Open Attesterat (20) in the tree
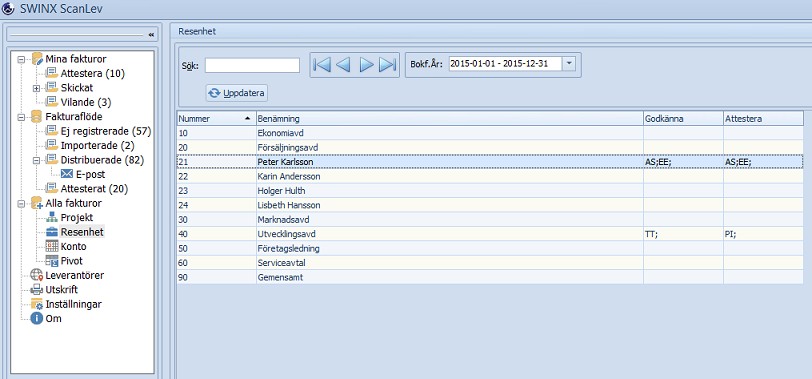Viewport: 812px width, 379px height. [94, 188]
